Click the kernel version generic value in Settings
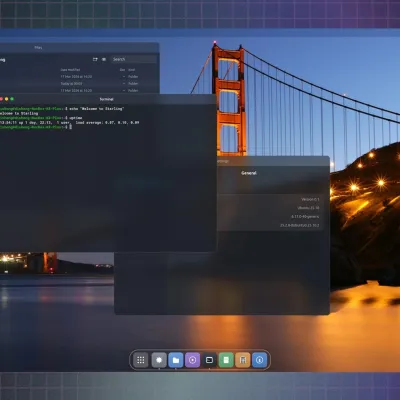The image size is (400, 400). 305,217
